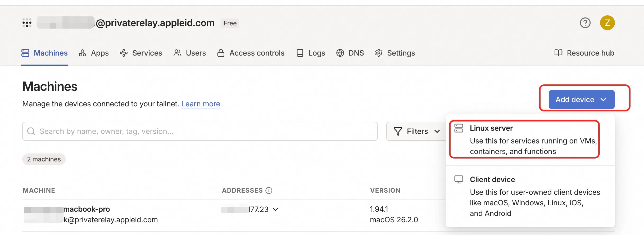Click the Linux server icon

tap(459, 128)
